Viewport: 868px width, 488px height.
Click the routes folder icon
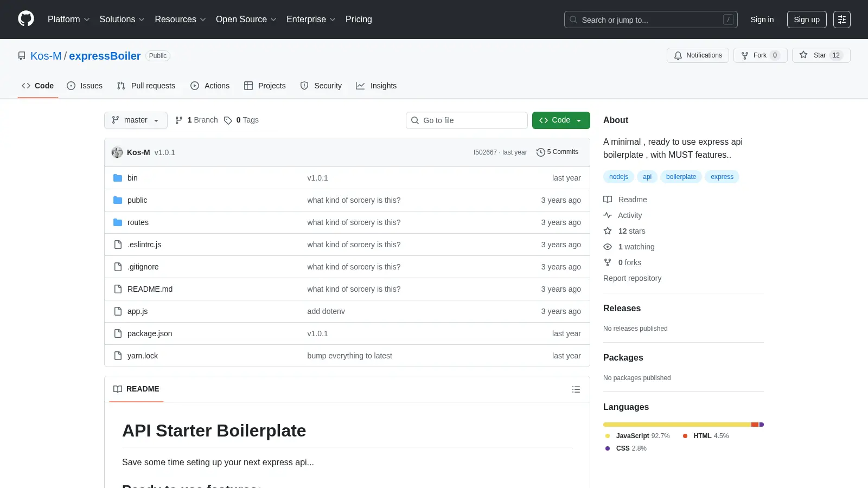[x=118, y=222]
